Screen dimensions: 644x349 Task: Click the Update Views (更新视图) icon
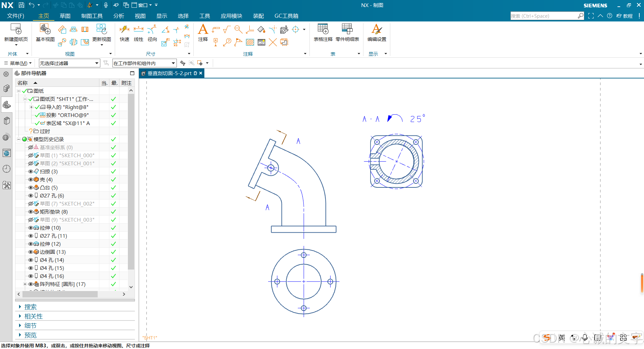tap(101, 30)
